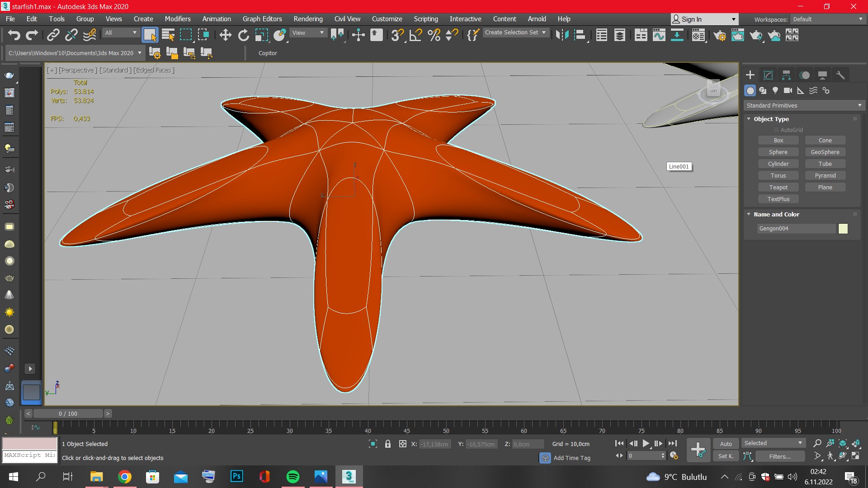Open the Rendering menu
The height and width of the screenshot is (488, 868).
[x=308, y=19]
